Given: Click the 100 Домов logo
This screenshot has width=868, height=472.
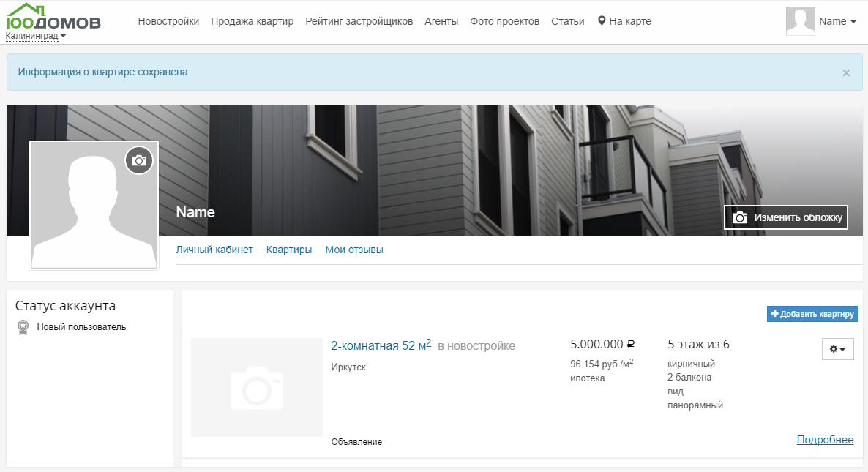Looking at the screenshot, I should 53,17.
